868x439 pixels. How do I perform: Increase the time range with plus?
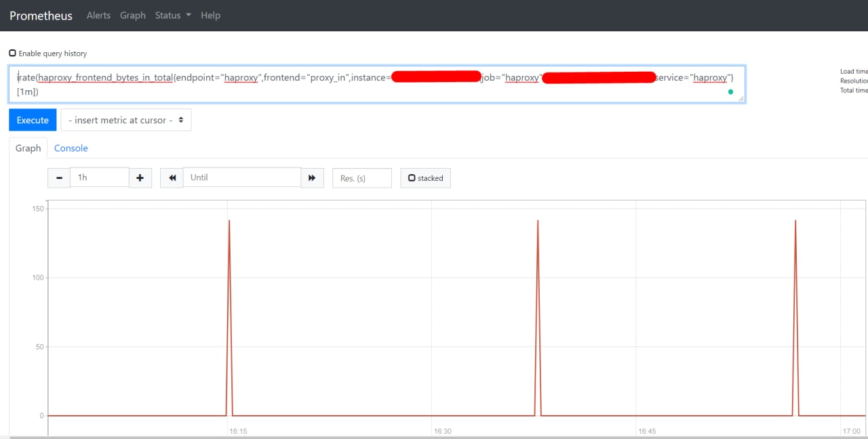(x=140, y=177)
